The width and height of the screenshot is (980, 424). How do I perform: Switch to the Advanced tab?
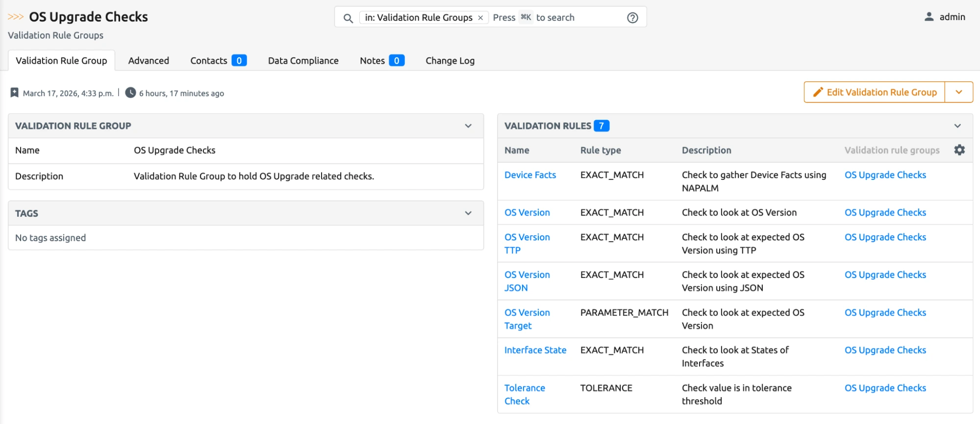(149, 61)
